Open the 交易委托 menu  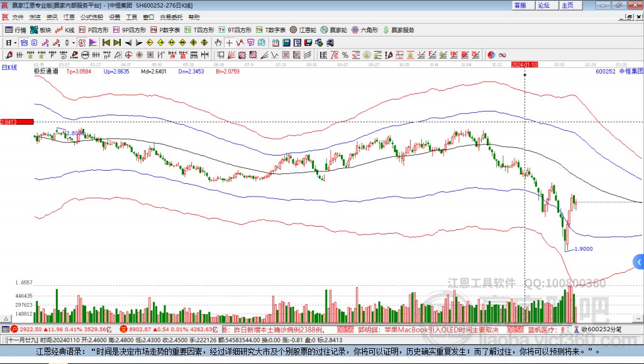pos(170,17)
